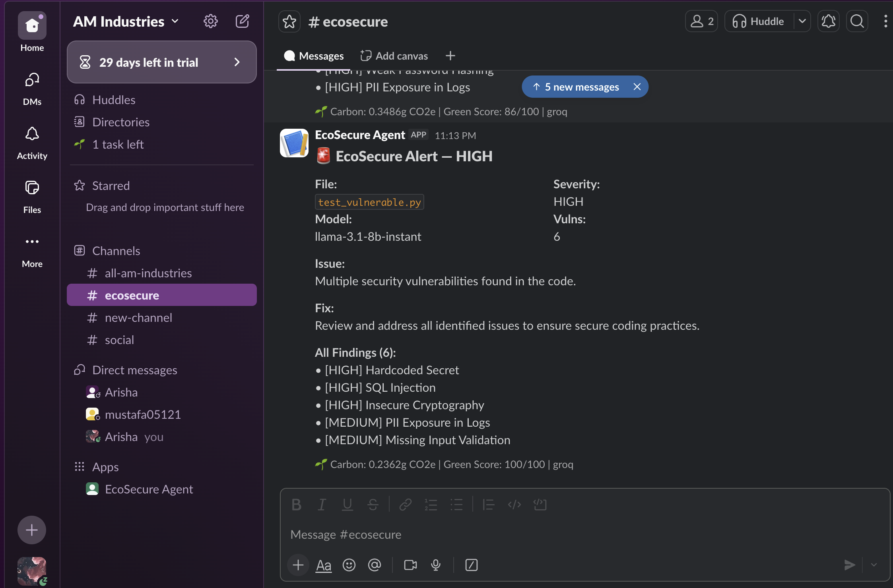Expand the AM Industries workspace menu
The width and height of the screenshot is (893, 588).
tap(126, 21)
